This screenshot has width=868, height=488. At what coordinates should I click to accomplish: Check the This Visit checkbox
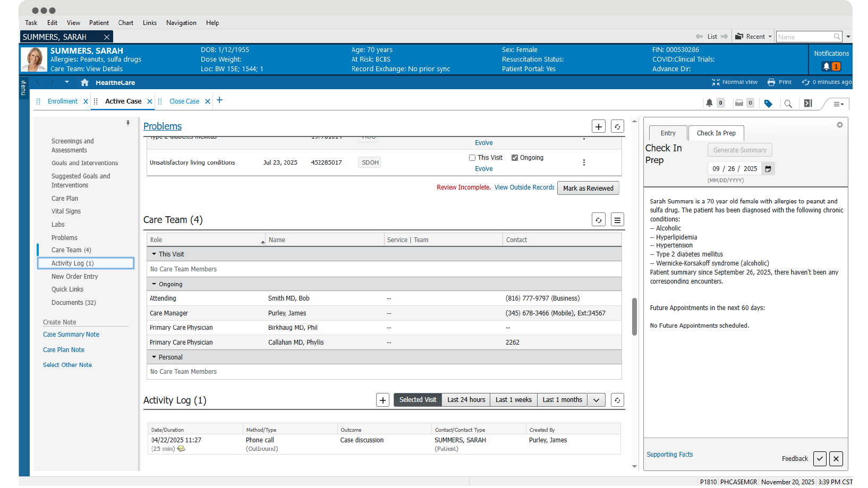click(472, 158)
